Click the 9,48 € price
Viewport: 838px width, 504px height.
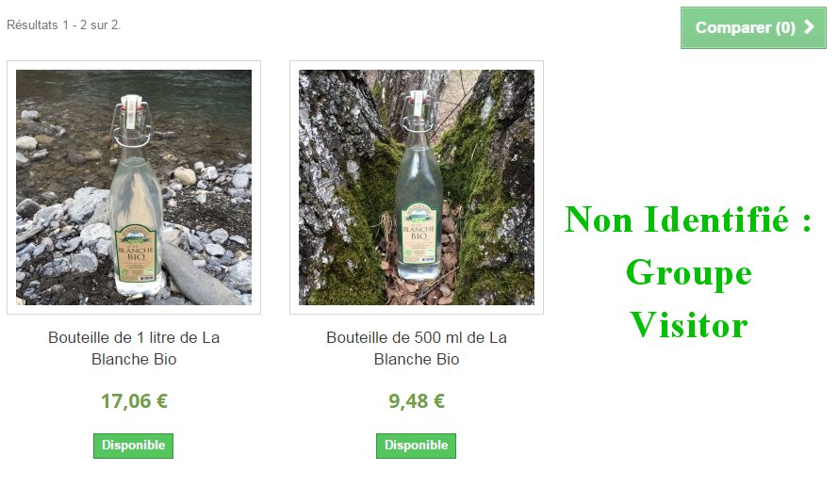tap(417, 401)
